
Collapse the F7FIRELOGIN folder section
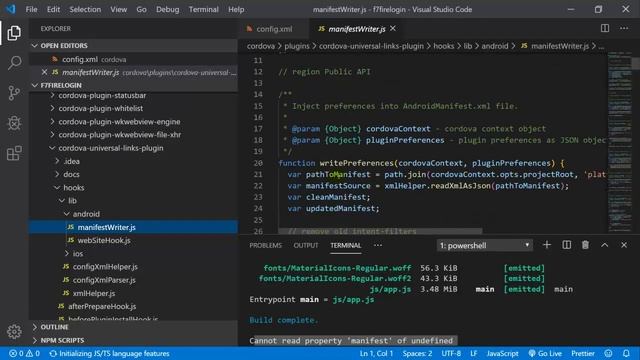click(134, 85)
